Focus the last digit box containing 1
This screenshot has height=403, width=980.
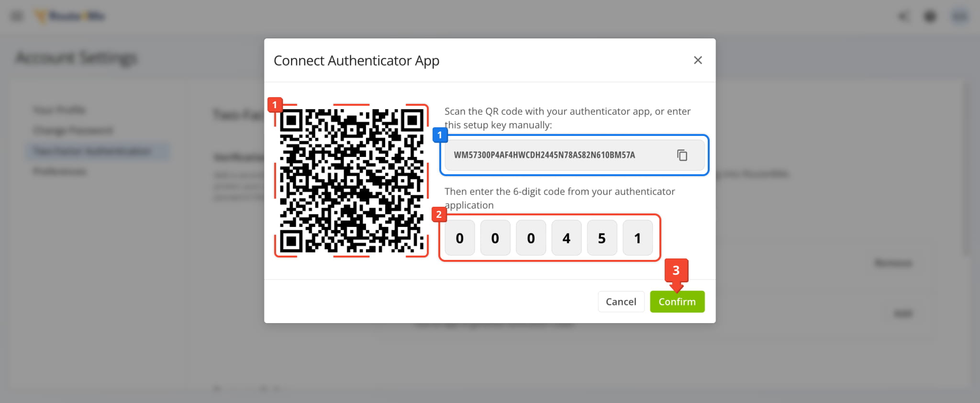tap(638, 238)
